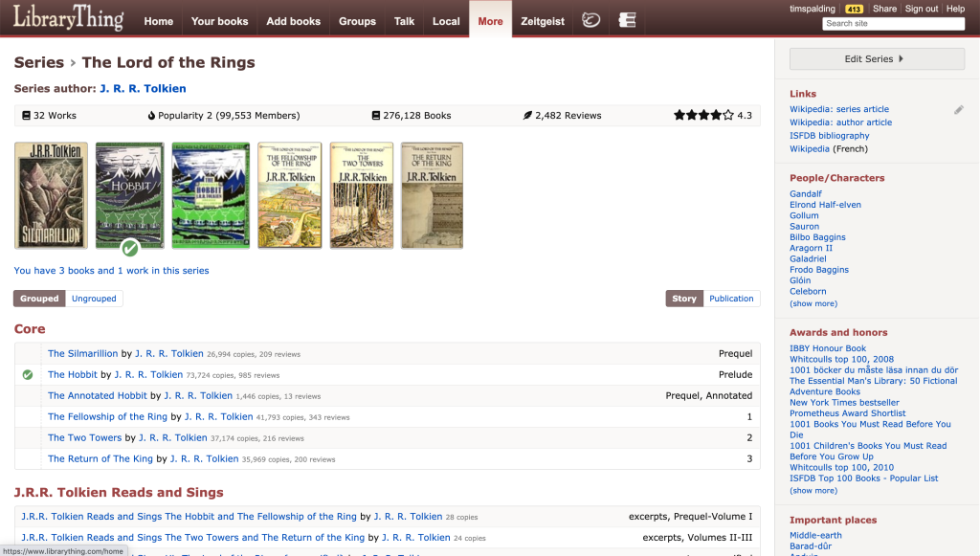Open the Gollum character link

(x=804, y=215)
